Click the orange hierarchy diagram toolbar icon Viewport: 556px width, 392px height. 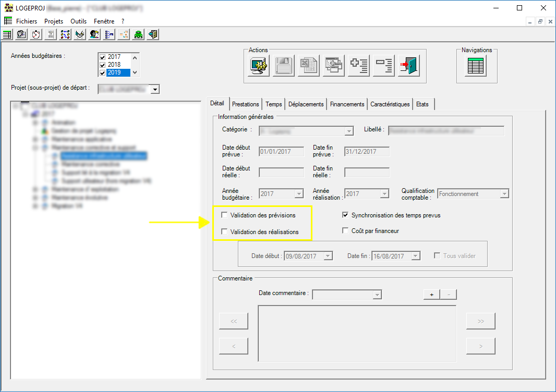(124, 34)
